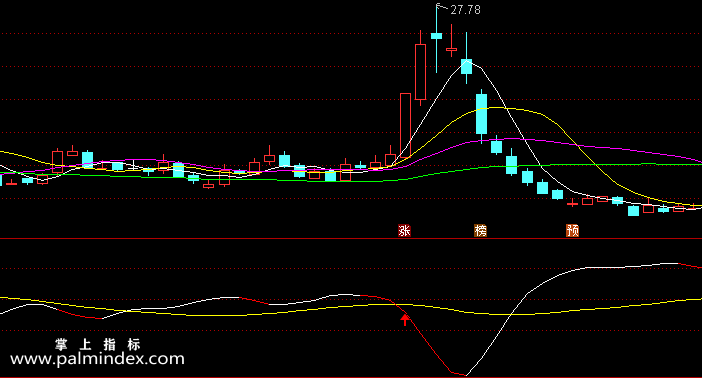The image size is (702, 378).
Task: Click the red divider between chart panels
Action: click(351, 239)
